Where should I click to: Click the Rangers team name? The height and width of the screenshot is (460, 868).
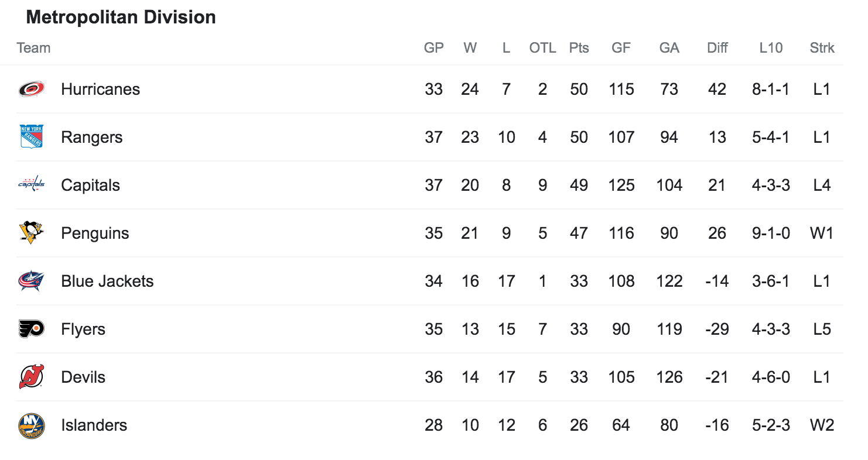91,137
